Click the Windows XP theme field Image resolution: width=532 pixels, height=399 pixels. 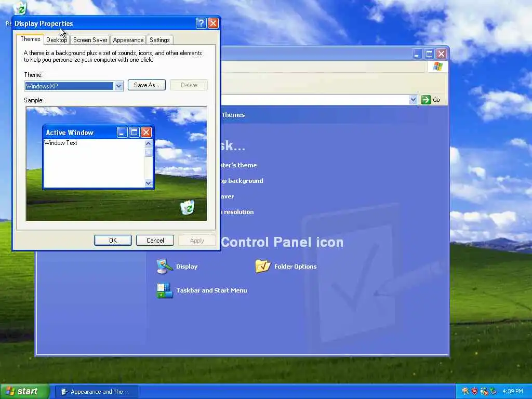(69, 86)
